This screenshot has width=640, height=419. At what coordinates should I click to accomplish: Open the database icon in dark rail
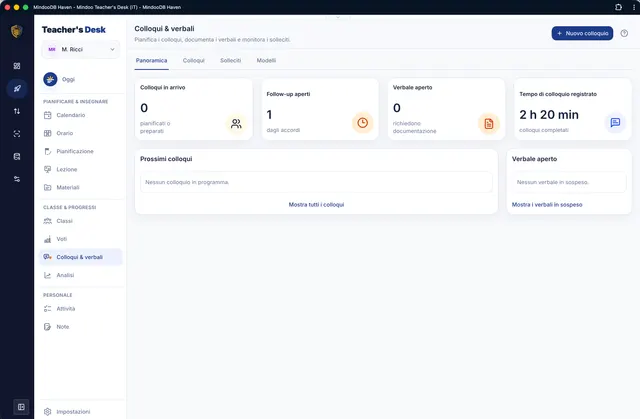[17, 156]
